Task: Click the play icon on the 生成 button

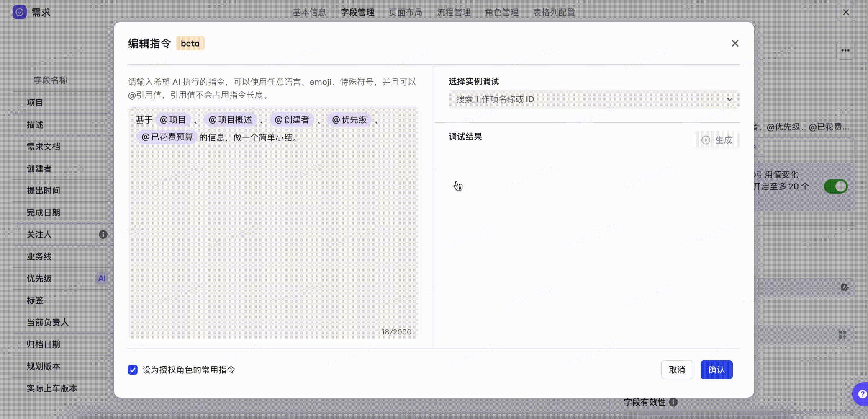Action: pyautogui.click(x=706, y=140)
